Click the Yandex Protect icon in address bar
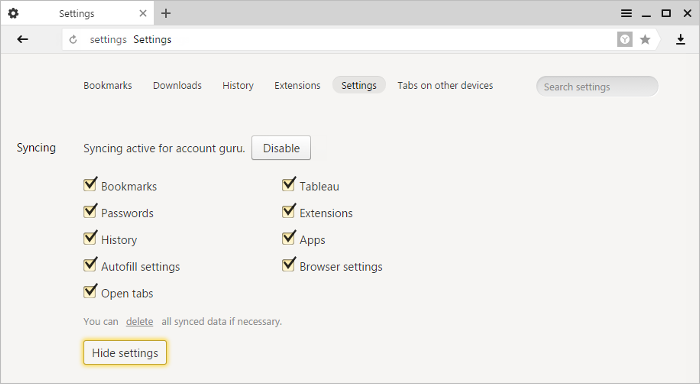Viewport: 700px width, 384px height. pos(625,40)
